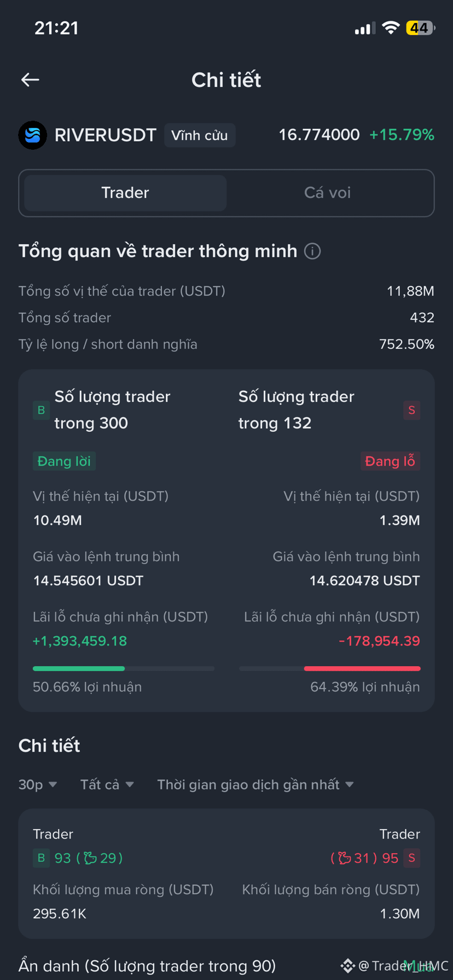
Task: Open the 30p time range dropdown
Action: point(38,785)
